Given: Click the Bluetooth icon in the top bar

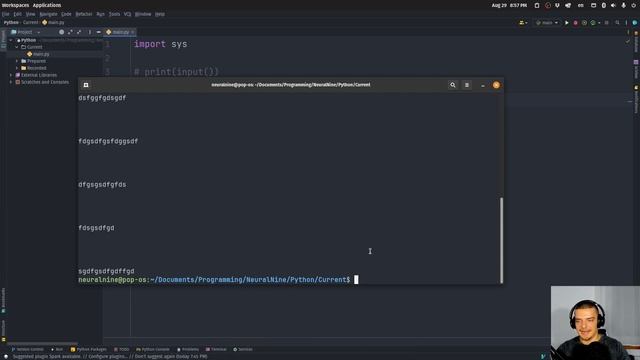Looking at the screenshot, I should tap(604, 5).
